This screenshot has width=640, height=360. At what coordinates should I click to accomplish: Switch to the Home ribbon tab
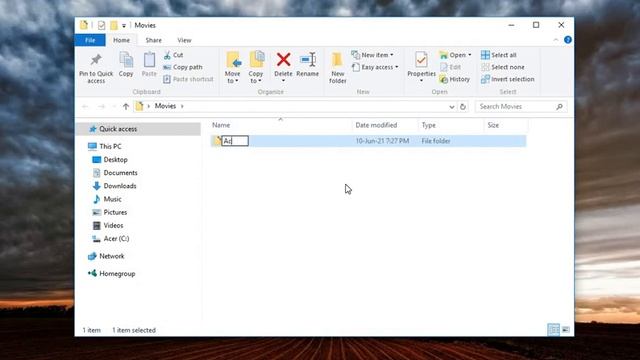(121, 40)
